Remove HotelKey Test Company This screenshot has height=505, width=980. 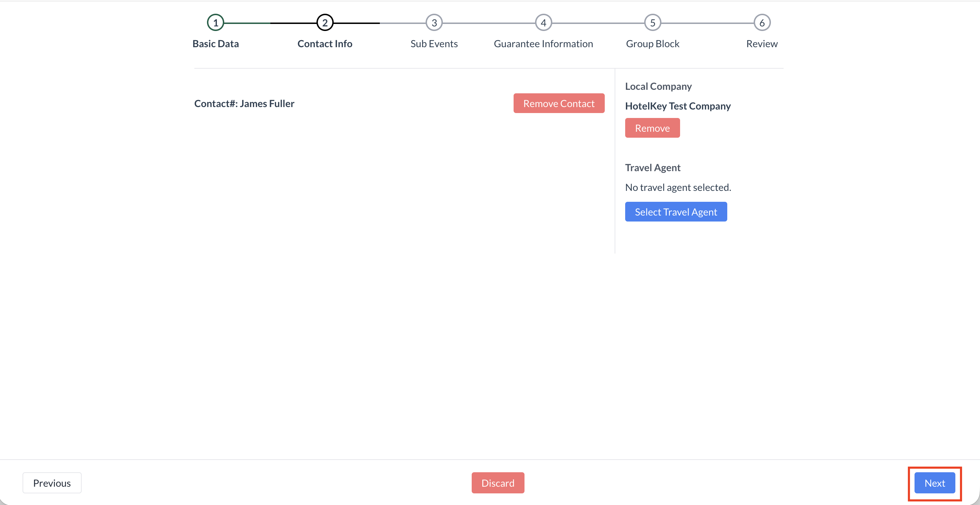[652, 128]
